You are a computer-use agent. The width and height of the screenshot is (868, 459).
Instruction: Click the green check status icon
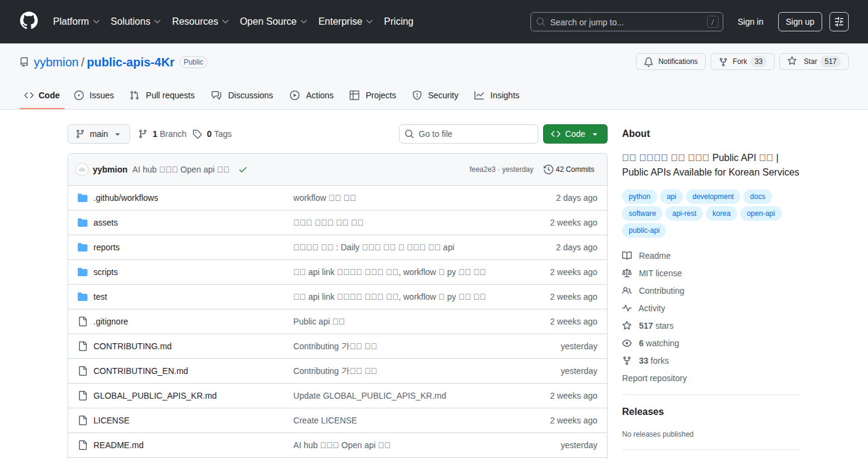(x=243, y=169)
